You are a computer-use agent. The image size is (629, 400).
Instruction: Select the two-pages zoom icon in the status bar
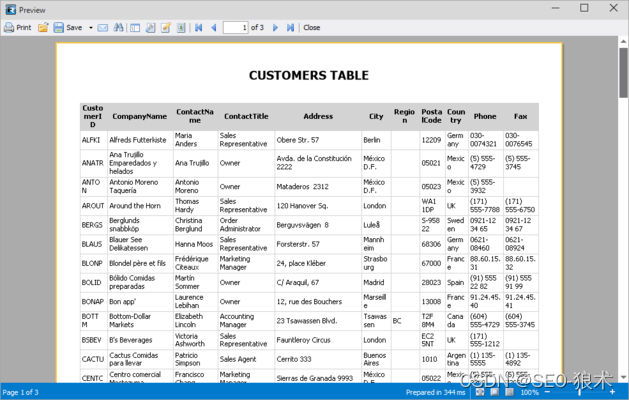[x=509, y=392]
